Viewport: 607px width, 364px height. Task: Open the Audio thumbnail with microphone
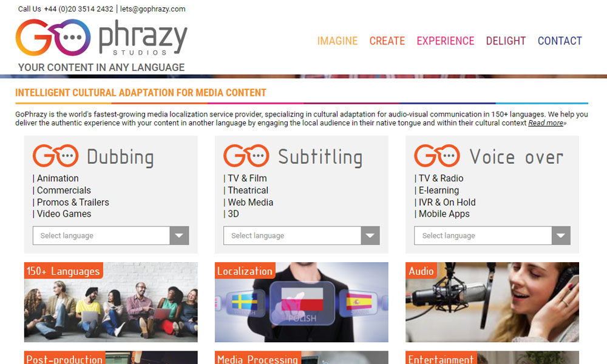point(492,302)
